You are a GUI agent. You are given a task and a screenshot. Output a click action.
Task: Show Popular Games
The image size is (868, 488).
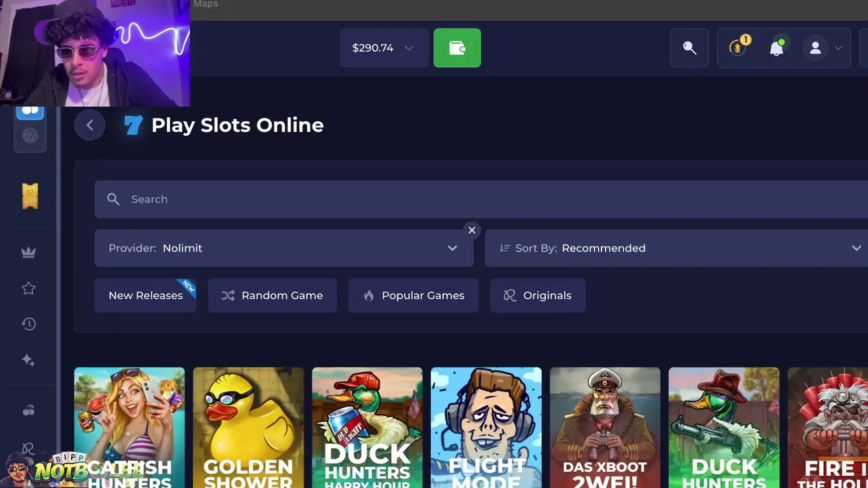414,296
